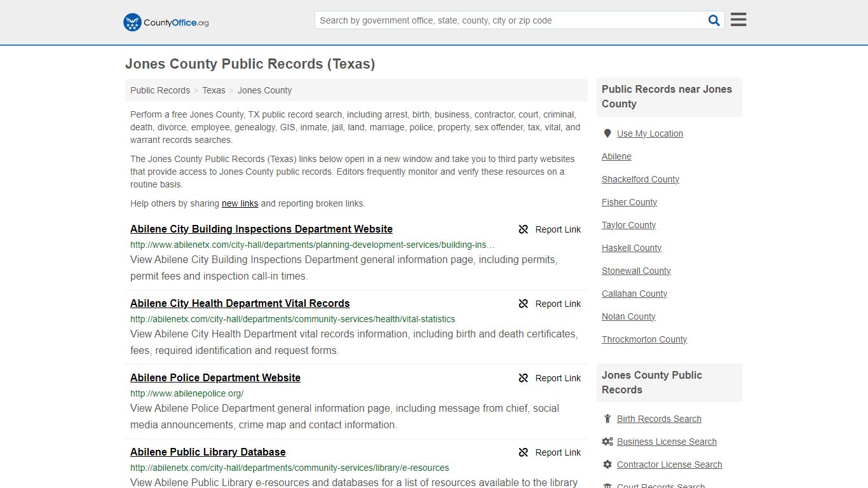Screen dimensions: 868x488
Task: Open Haskell County records
Action: pyautogui.click(x=632, y=248)
